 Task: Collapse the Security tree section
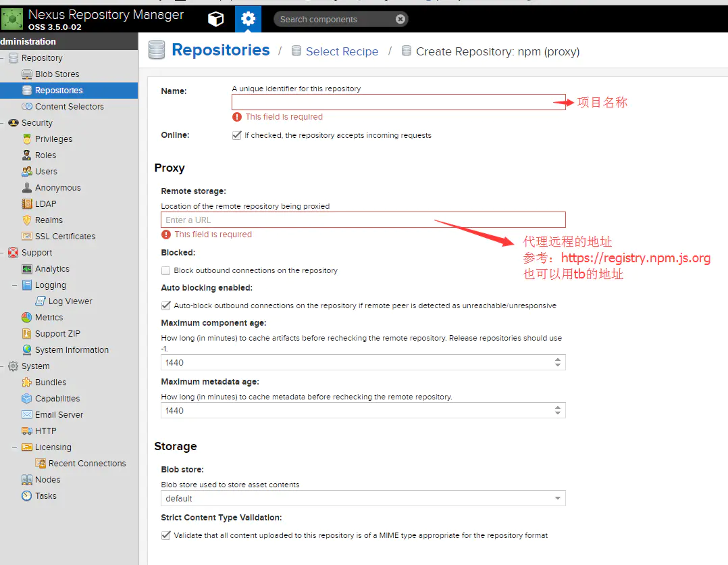(x=2, y=123)
